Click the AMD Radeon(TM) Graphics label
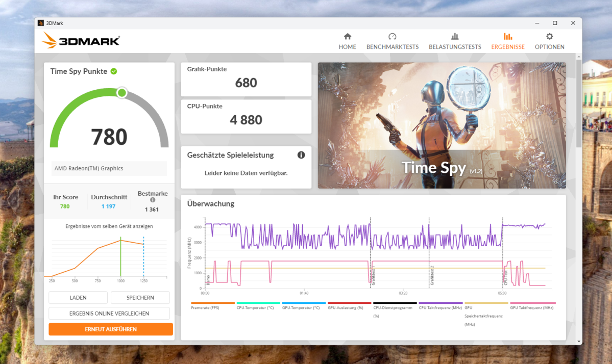 89,168
